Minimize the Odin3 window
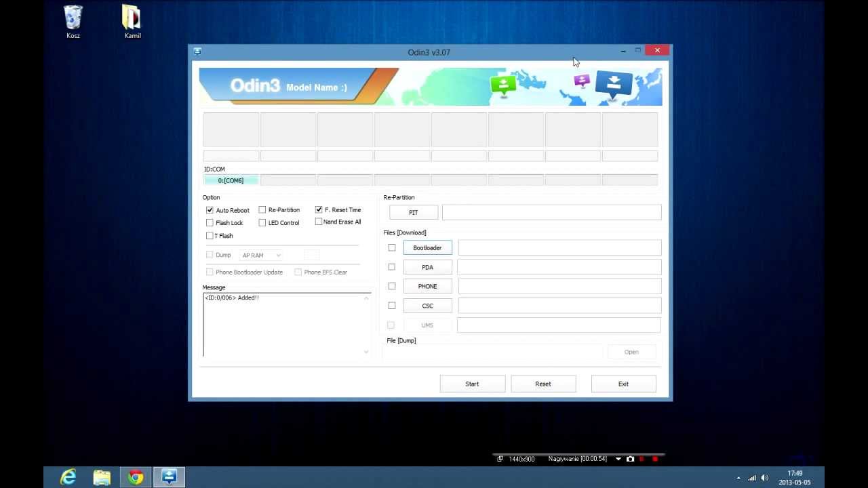 (x=623, y=51)
